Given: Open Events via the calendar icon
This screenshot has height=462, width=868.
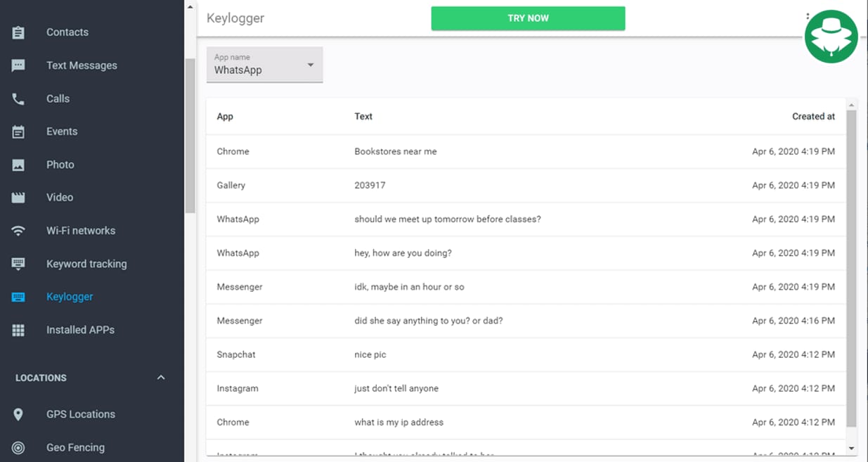Looking at the screenshot, I should coord(17,131).
